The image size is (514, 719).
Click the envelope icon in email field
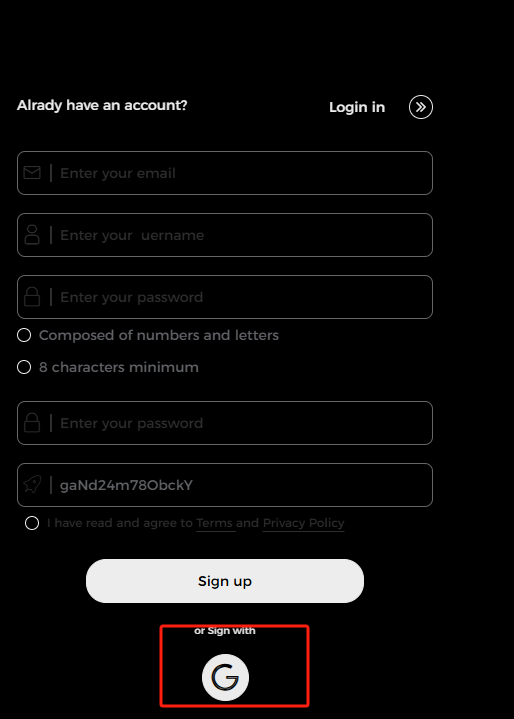(x=32, y=173)
